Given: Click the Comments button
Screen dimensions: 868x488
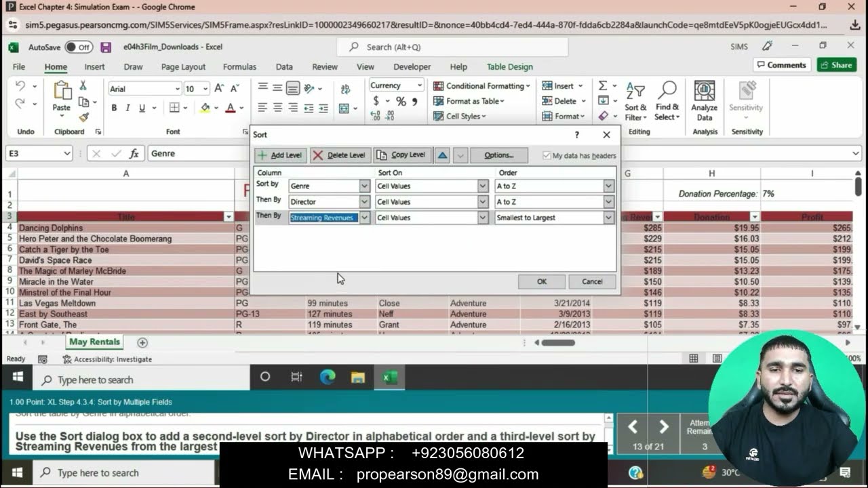Looking at the screenshot, I should pos(782,65).
